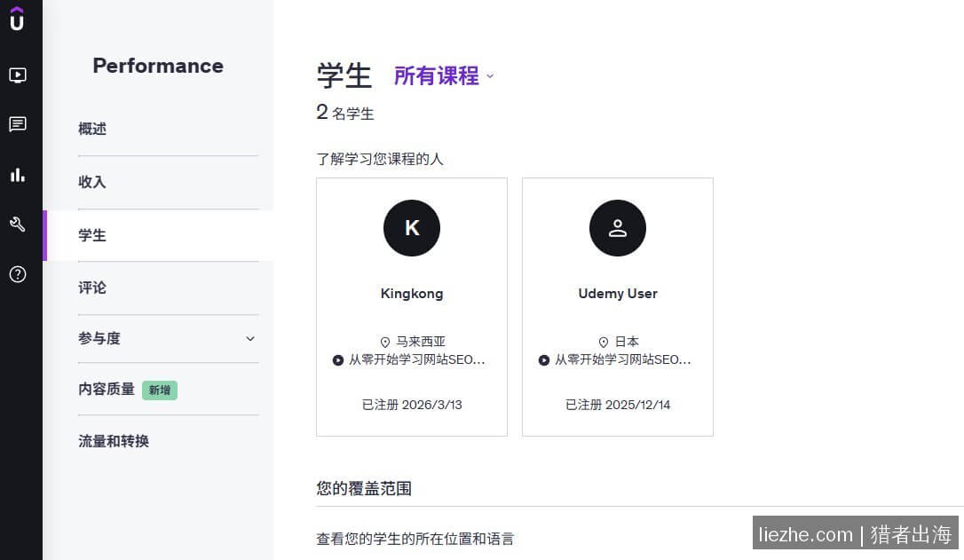
Task: Open the Communication messages icon
Action: click(x=17, y=124)
